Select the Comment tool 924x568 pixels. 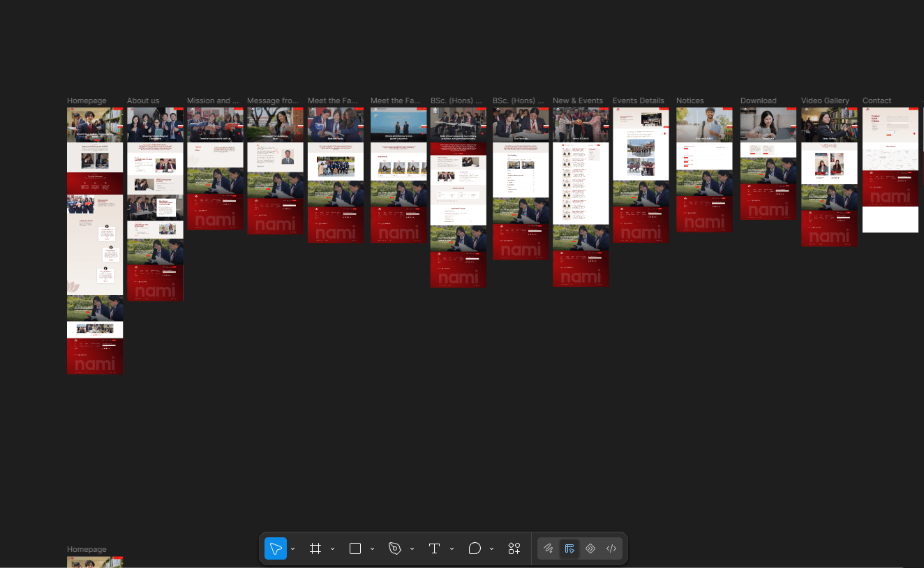(475, 548)
